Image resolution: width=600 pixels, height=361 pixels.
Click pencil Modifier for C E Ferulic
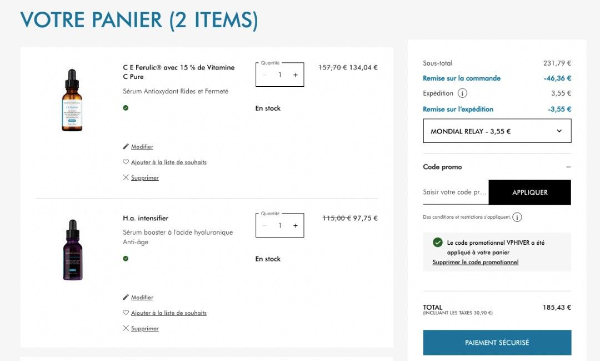click(x=138, y=147)
